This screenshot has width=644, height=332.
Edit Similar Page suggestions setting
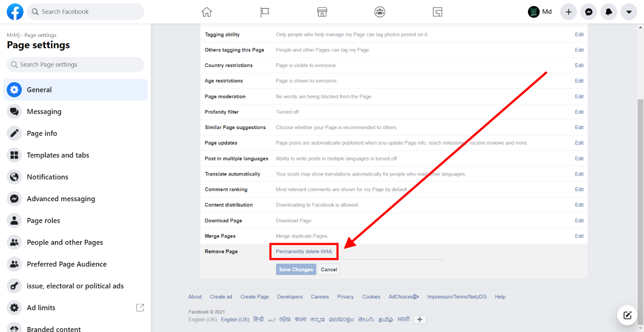(x=579, y=127)
